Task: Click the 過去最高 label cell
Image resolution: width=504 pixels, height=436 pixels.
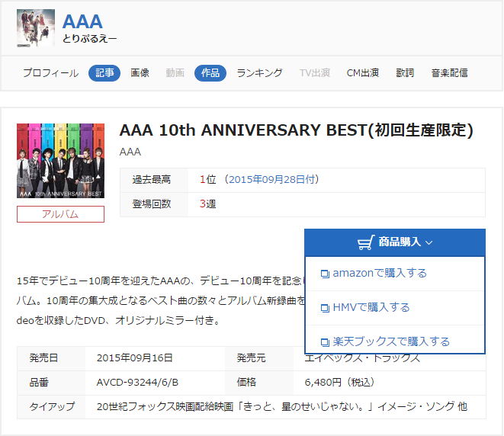Action: coord(154,180)
